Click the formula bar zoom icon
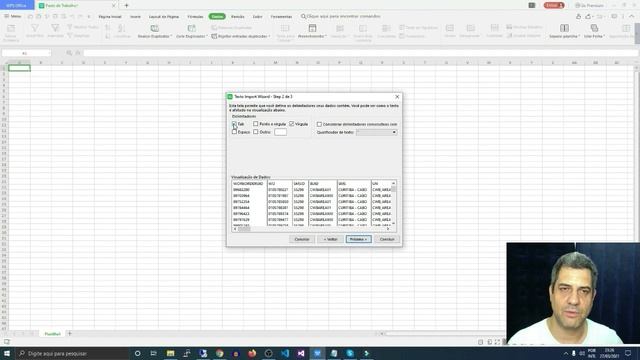 click(x=69, y=53)
